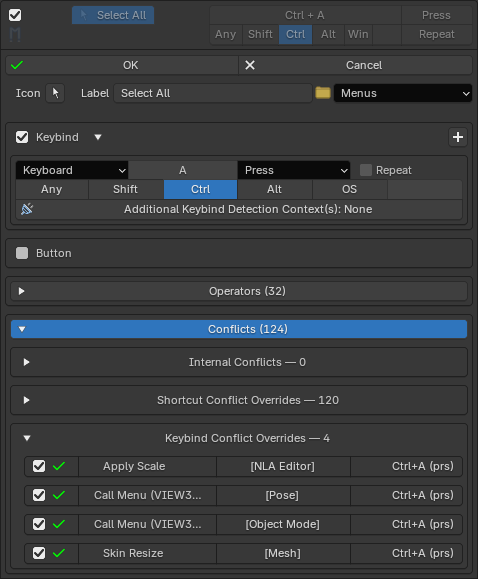Click the Cancel button
Viewport: 478px width, 579px height.
pyautogui.click(x=356, y=65)
